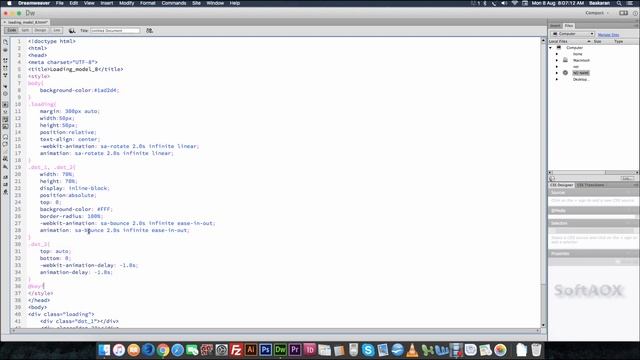This screenshot has height=360, width=640.
Task: Open iTunes from the Dock
Action: coord(119,350)
